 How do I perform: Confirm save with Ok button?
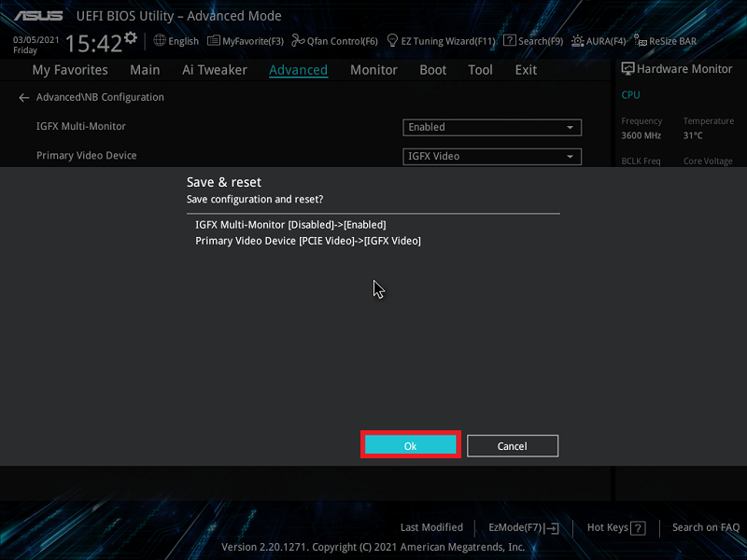tap(410, 446)
